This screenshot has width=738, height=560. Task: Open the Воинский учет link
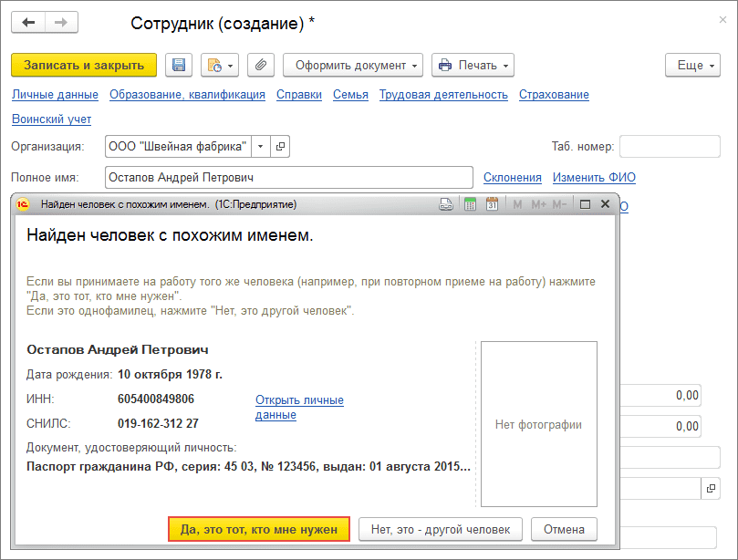(x=51, y=119)
